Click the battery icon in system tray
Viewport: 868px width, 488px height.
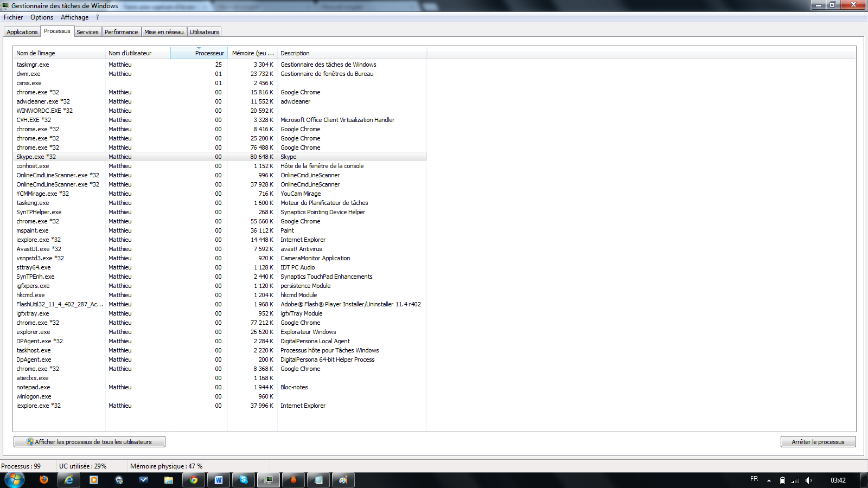[x=782, y=480]
